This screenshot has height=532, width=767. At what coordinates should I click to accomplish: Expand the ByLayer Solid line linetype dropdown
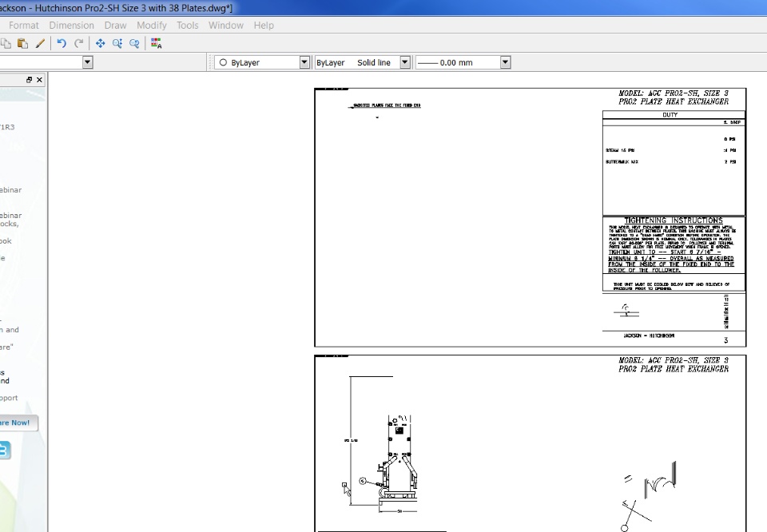coord(405,62)
